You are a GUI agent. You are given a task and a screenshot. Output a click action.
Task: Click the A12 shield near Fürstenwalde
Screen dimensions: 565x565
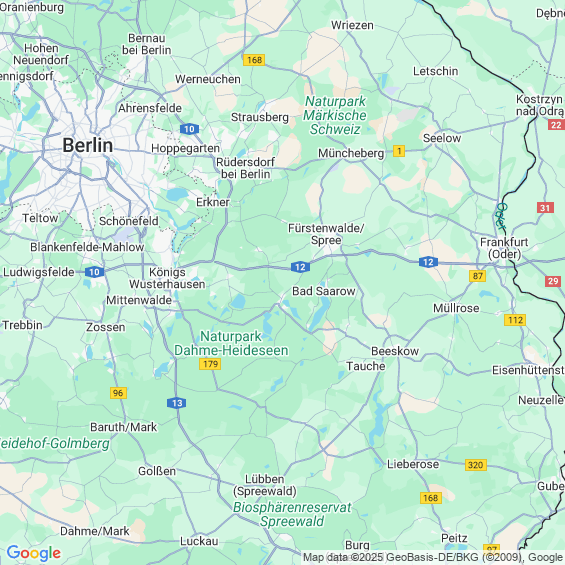(300, 267)
